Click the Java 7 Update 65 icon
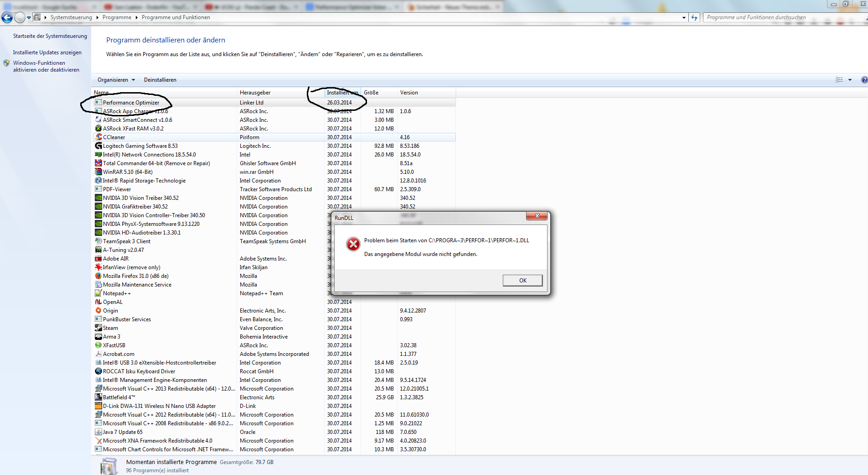The height and width of the screenshot is (475, 868). pyautogui.click(x=98, y=432)
